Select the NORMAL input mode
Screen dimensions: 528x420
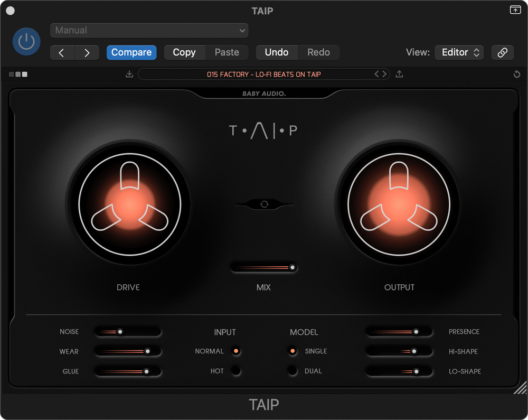click(235, 351)
